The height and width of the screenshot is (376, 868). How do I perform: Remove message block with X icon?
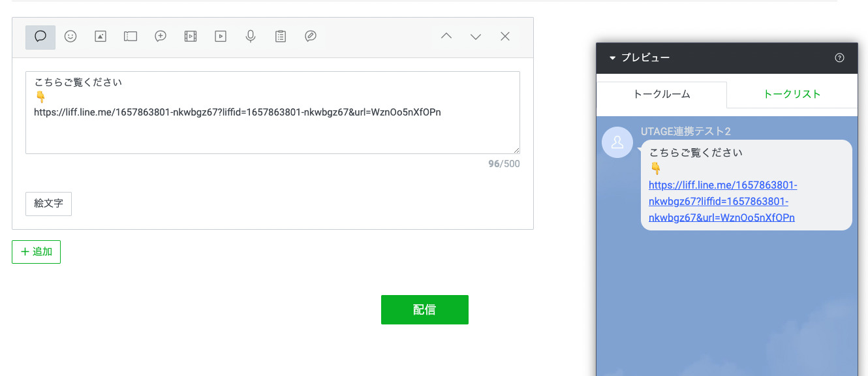(505, 37)
